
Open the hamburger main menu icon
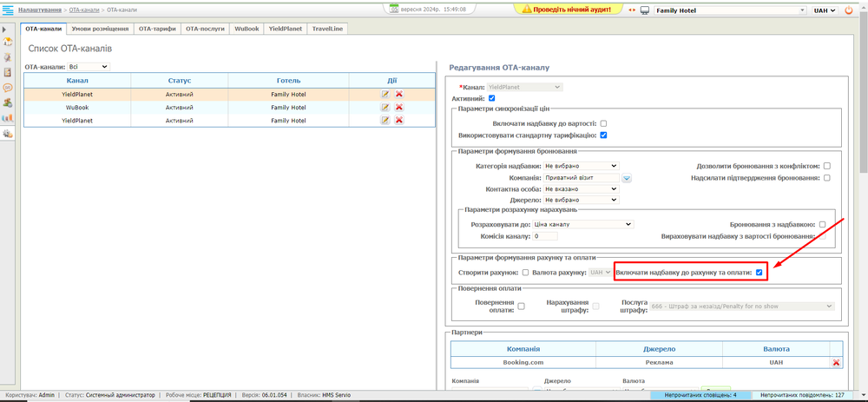click(8, 10)
